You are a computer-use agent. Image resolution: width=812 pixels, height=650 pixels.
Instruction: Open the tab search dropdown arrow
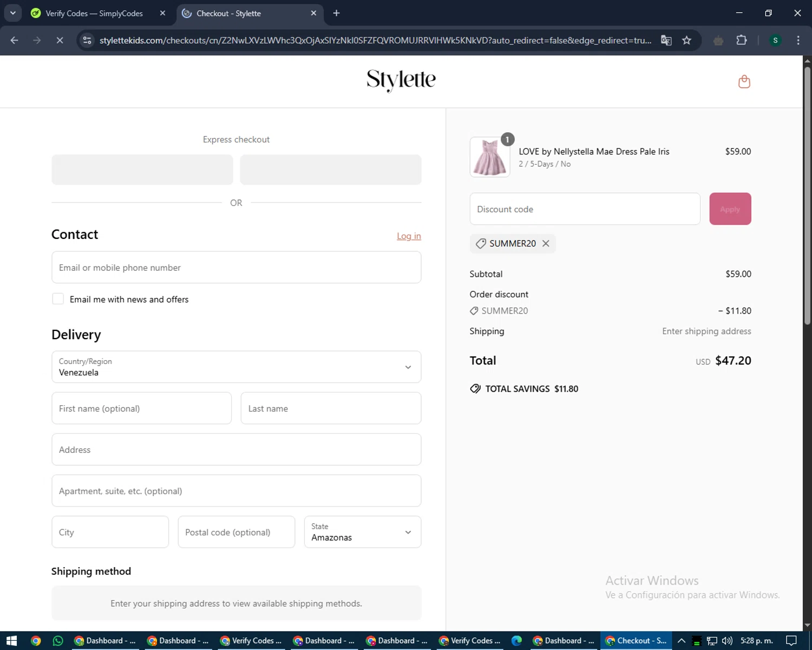pyautogui.click(x=12, y=13)
